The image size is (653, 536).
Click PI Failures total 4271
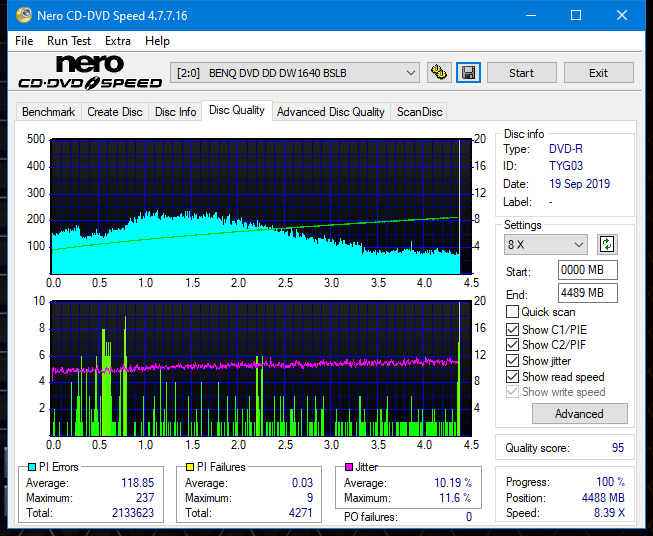(301, 513)
